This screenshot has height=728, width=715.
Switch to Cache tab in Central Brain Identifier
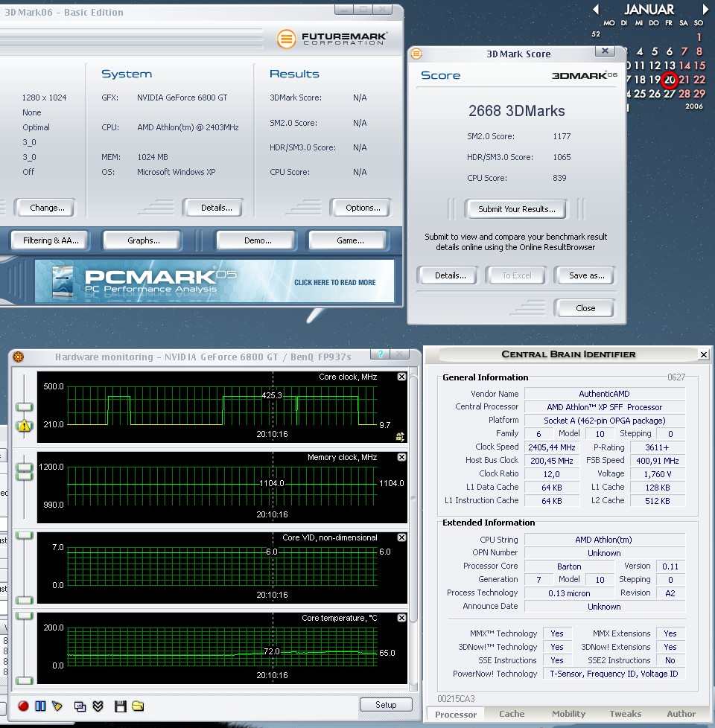click(x=512, y=714)
